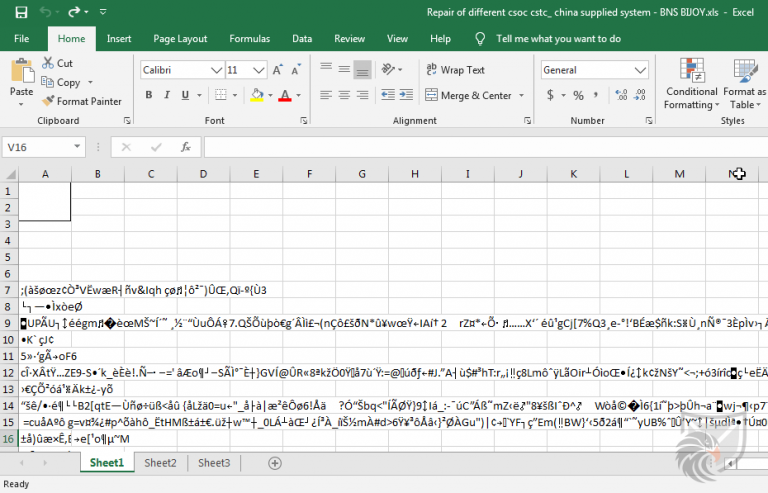Open the Clipboard dialog launcher
The height and width of the screenshot is (493, 768).
[127, 120]
